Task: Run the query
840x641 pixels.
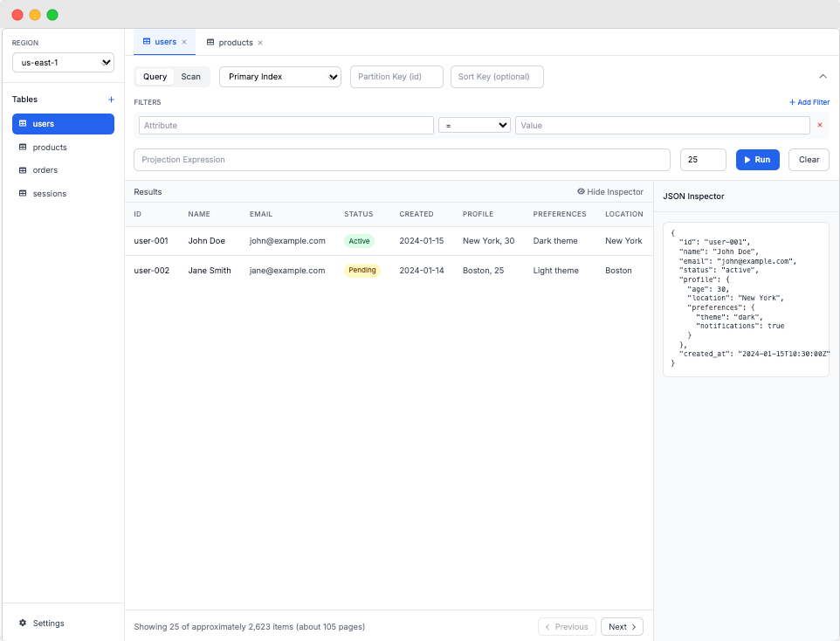Action: coord(758,160)
